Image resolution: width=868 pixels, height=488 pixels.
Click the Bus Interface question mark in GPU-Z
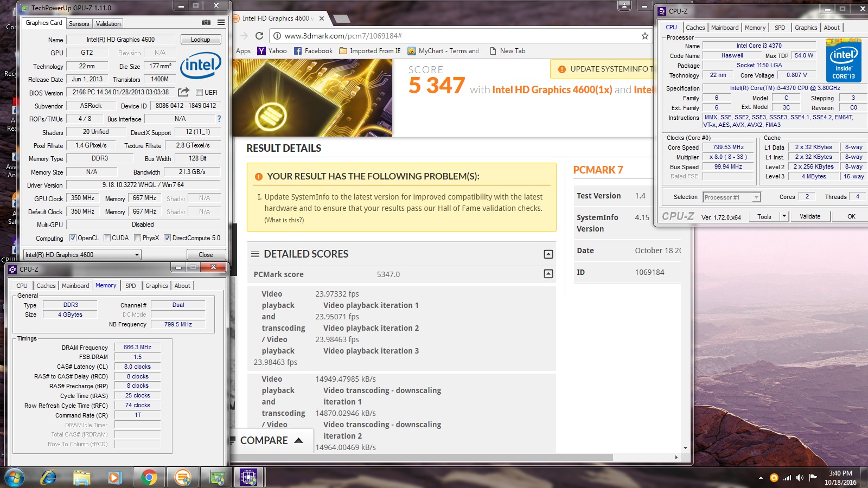(x=219, y=119)
